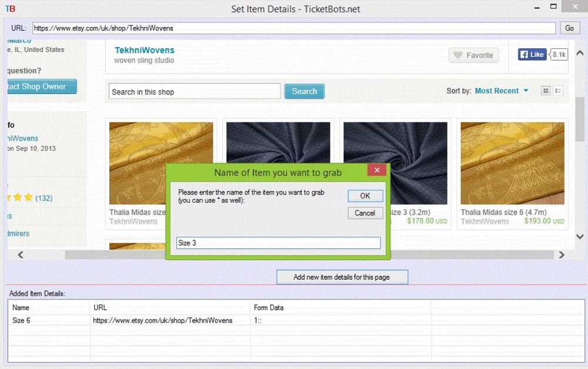Click the $193.00 USD price text

pyautogui.click(x=544, y=222)
